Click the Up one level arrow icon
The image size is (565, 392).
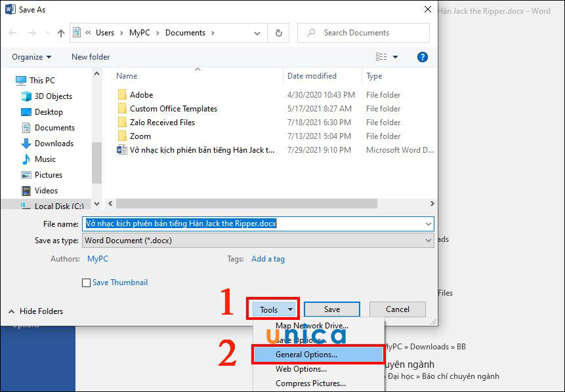(61, 33)
